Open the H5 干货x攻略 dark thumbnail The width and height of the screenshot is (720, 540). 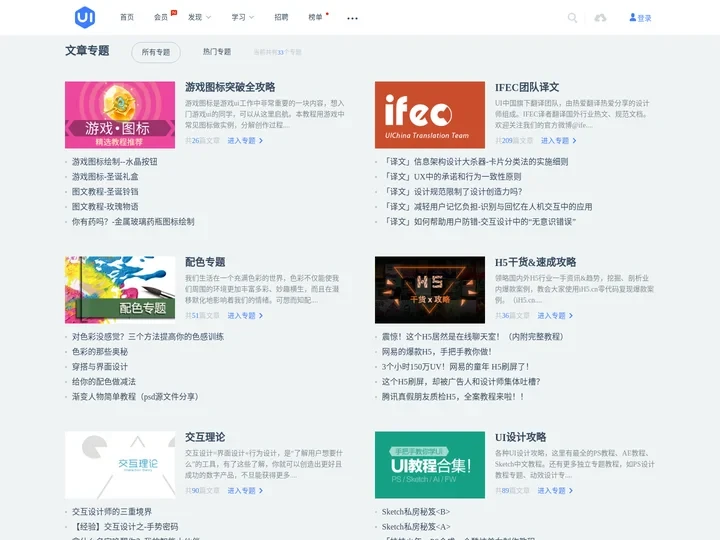(430, 290)
